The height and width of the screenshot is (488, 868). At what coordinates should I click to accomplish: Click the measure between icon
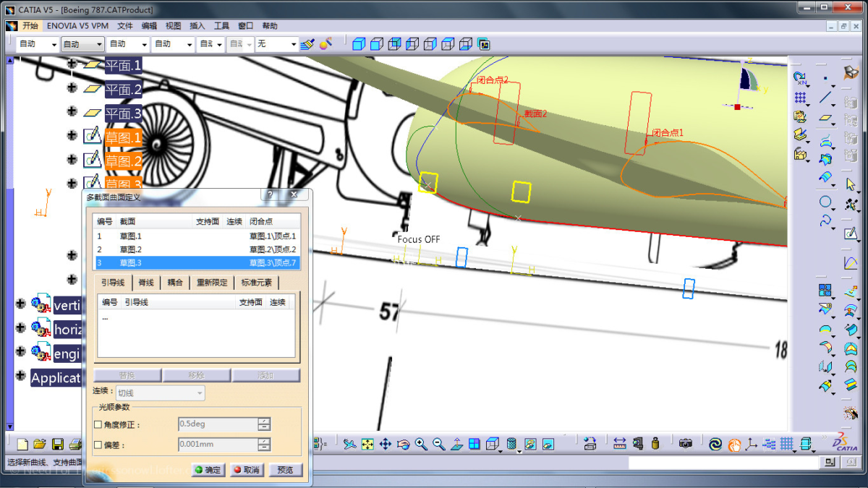620,444
